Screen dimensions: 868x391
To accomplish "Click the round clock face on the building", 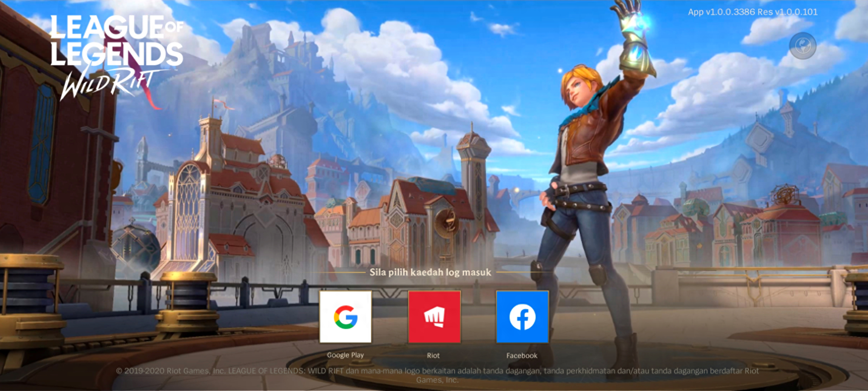I will (x=447, y=221).
